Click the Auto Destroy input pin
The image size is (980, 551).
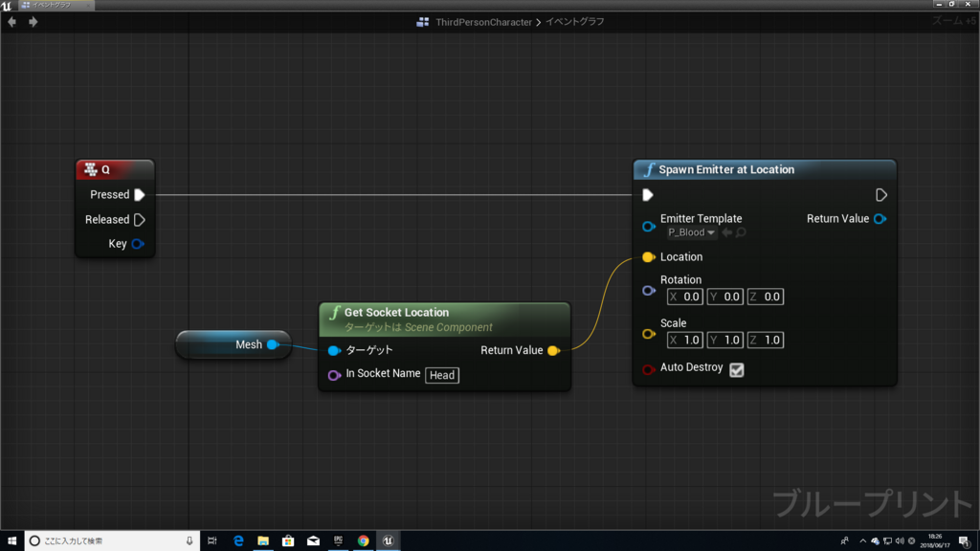click(649, 369)
